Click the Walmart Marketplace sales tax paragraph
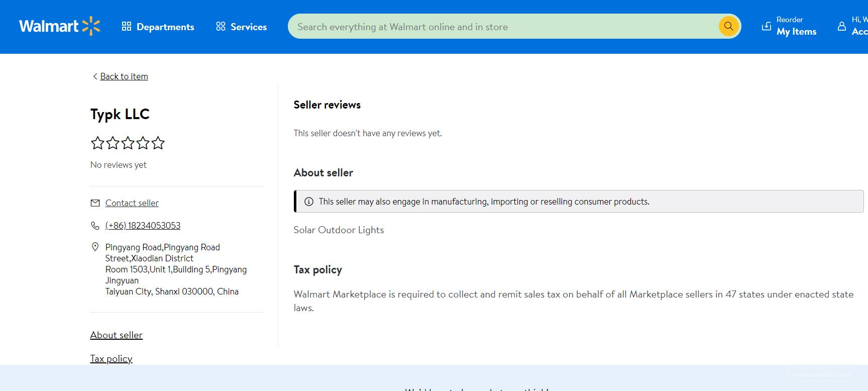The image size is (868, 391). click(574, 301)
